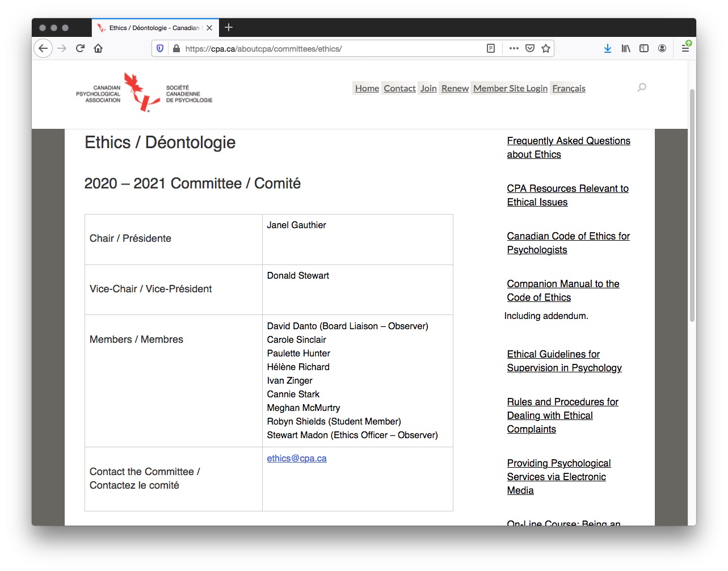
Task: Open Frequently Asked Questions about Ethics
Action: click(569, 148)
